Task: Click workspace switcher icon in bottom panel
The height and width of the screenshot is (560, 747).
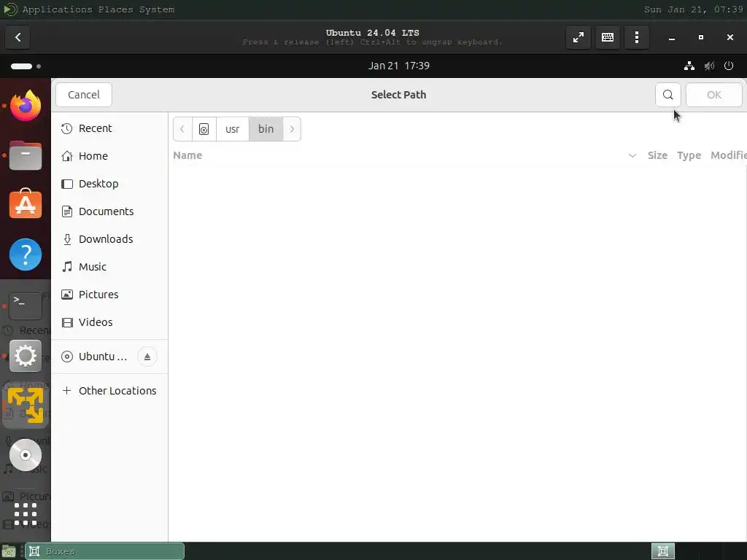Action: pos(662,551)
